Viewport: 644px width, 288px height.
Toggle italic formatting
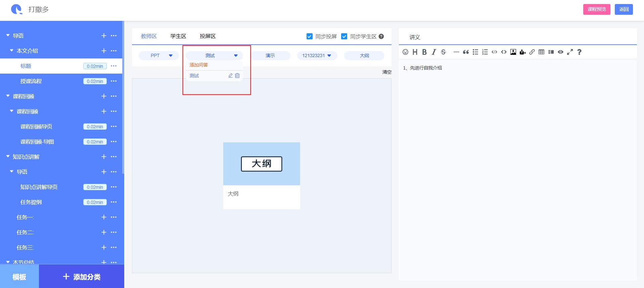tap(434, 52)
